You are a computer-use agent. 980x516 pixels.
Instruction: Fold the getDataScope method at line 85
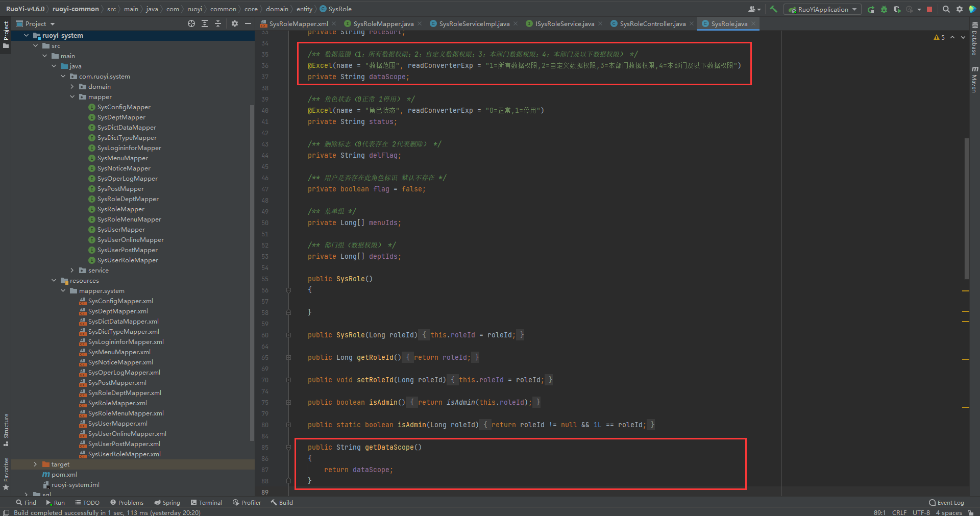pyautogui.click(x=289, y=448)
